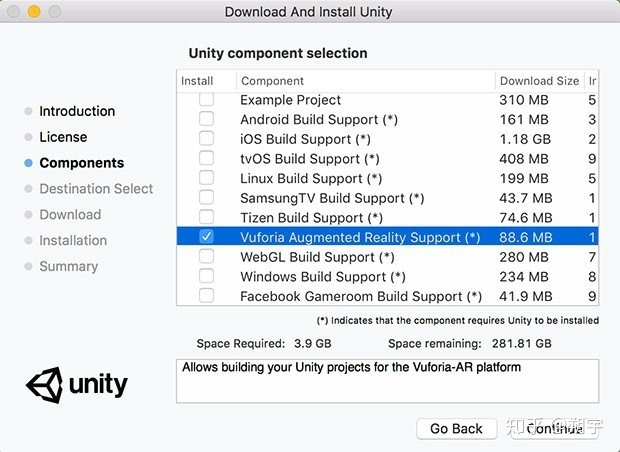Select Windows Build Support (*) row text
Image resolution: width=620 pixels, height=452 pixels.
coord(323,277)
